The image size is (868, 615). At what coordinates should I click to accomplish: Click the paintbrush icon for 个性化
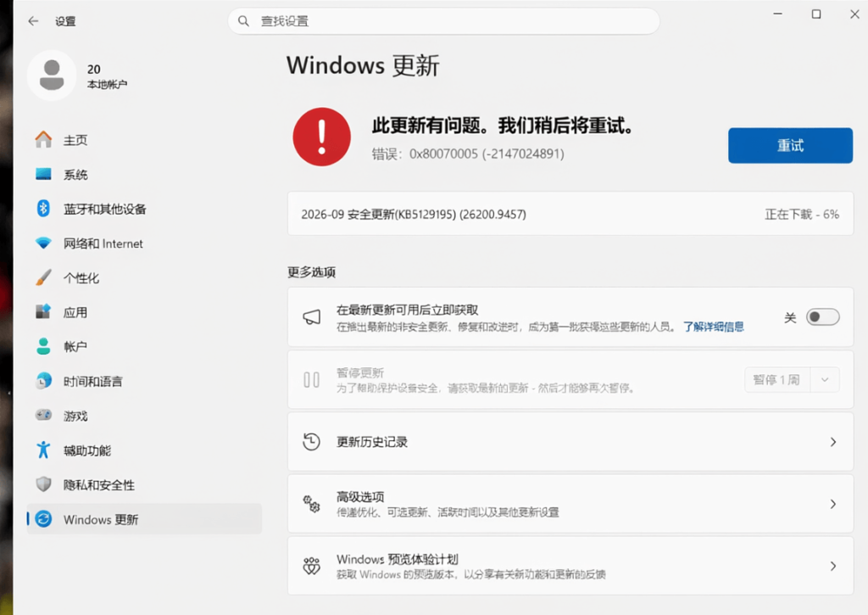[x=43, y=277]
